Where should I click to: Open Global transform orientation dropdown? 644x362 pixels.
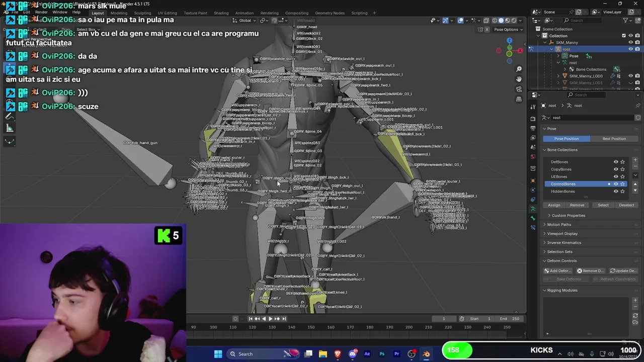point(245,21)
